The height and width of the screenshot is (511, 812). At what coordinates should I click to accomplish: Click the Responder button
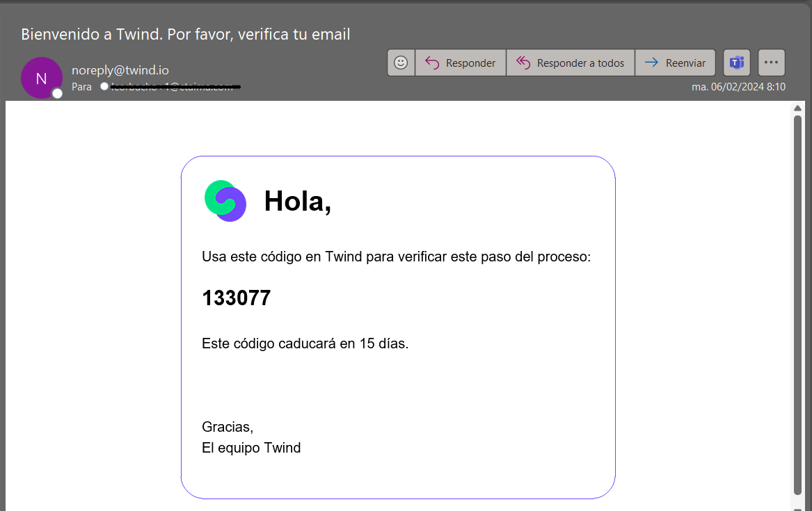pos(461,63)
